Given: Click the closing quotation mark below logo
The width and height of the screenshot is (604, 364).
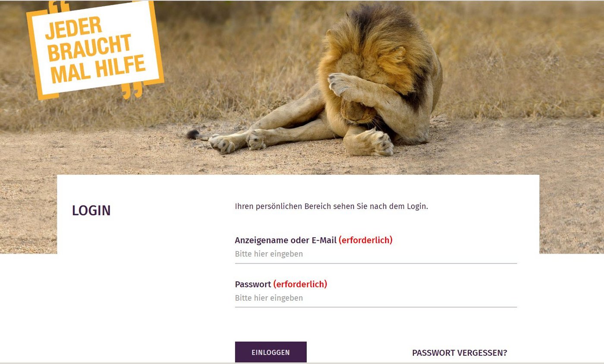Looking at the screenshot, I should [132, 89].
